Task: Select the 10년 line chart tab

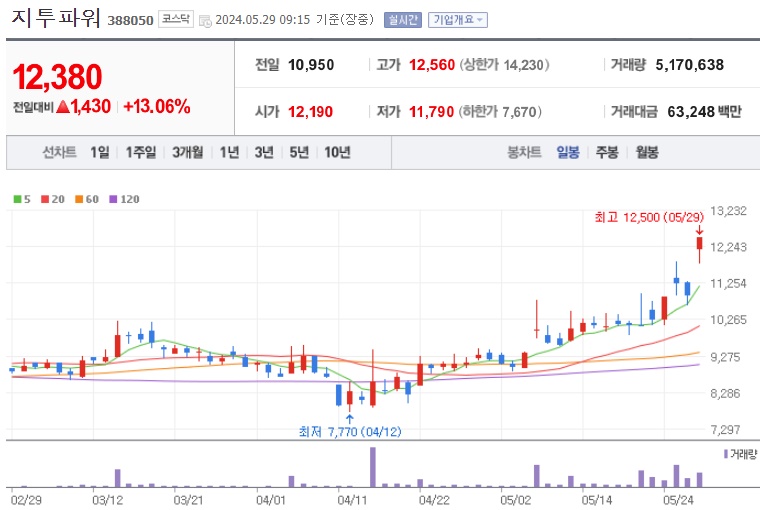Action: coord(337,152)
